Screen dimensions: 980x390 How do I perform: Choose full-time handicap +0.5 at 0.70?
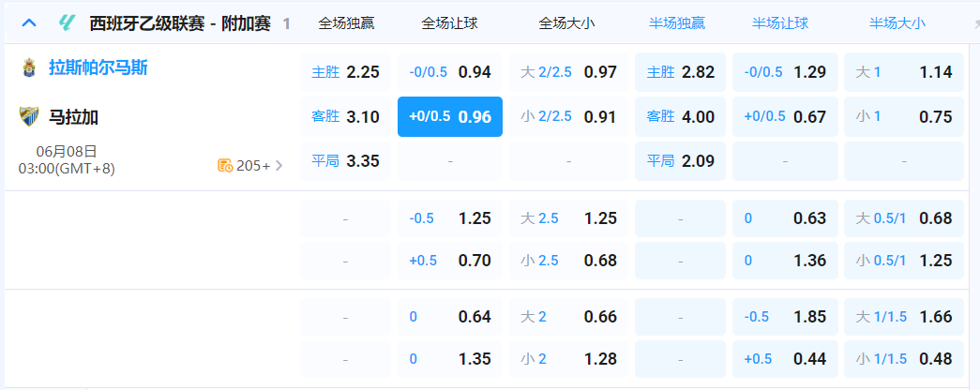tap(450, 260)
